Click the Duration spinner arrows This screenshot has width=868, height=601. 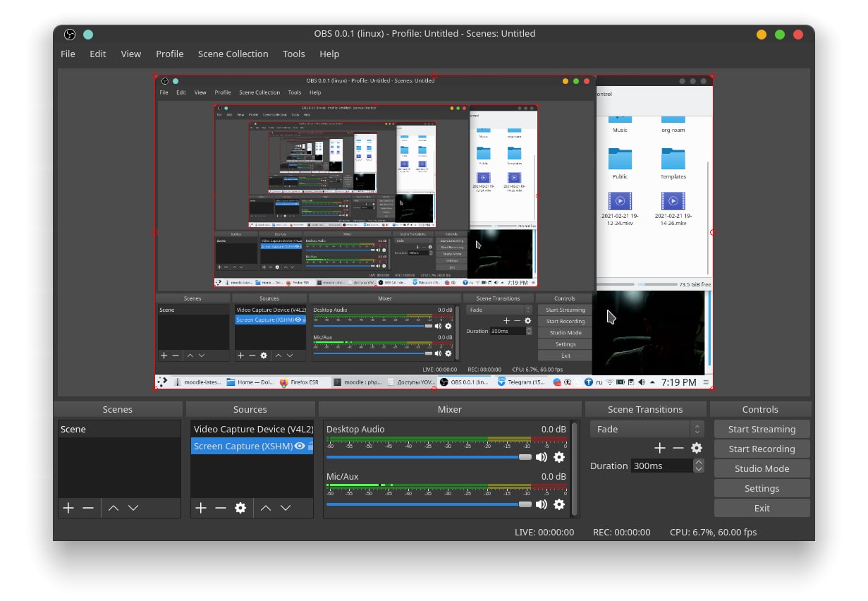(x=699, y=466)
